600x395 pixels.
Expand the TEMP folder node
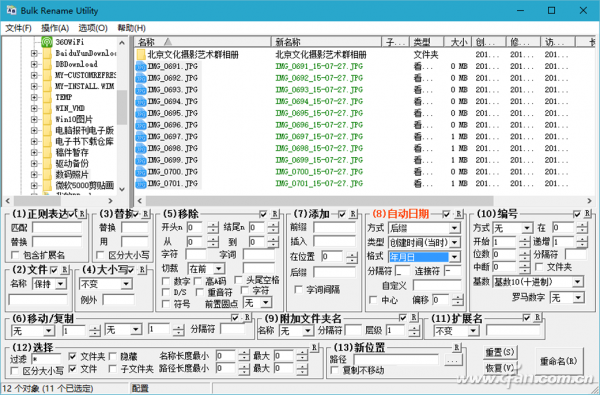(x=34, y=97)
